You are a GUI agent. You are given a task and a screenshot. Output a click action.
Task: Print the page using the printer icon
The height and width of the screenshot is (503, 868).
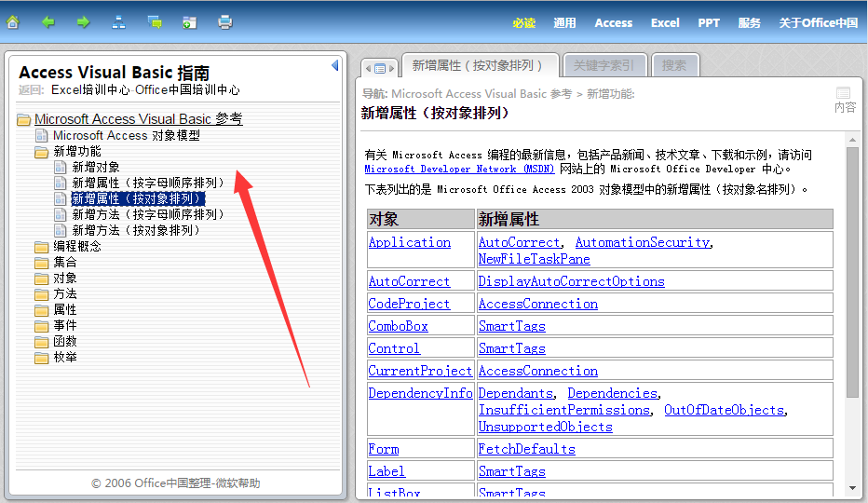point(224,22)
